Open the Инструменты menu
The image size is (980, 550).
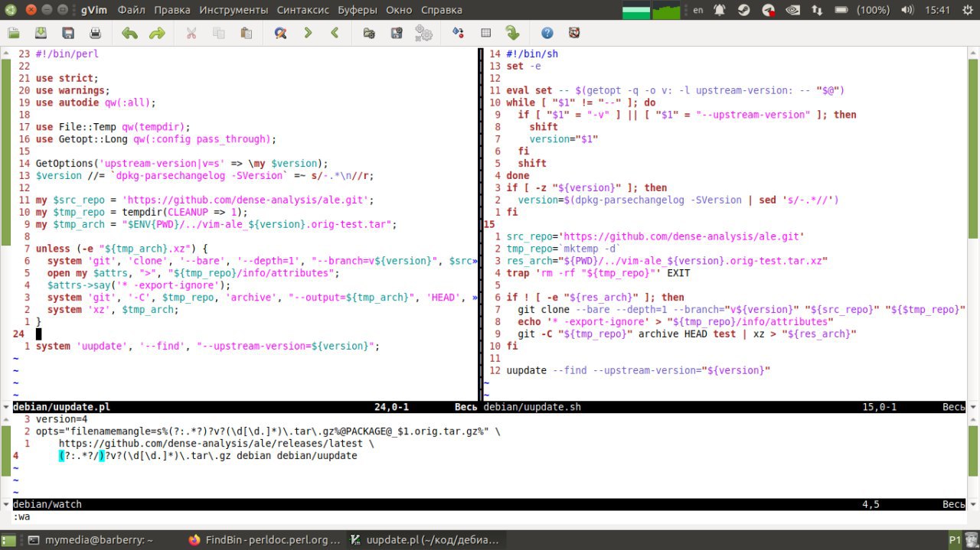click(234, 10)
